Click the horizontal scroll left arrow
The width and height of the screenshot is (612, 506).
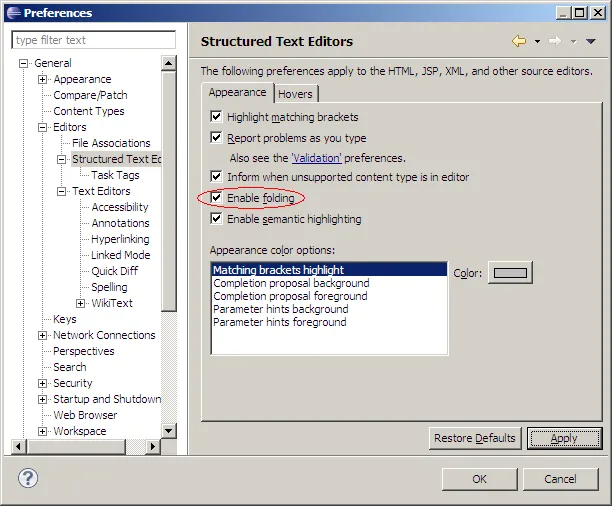tap(18, 446)
